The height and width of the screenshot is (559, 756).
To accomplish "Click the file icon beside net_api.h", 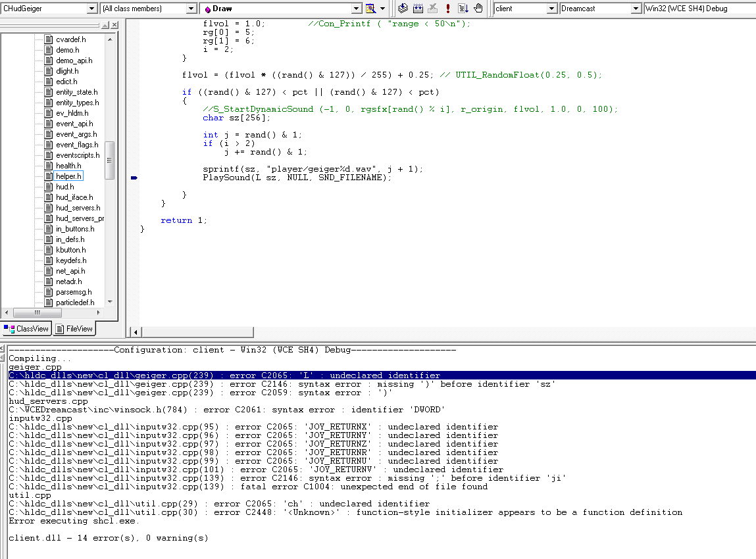I will 48,272.
